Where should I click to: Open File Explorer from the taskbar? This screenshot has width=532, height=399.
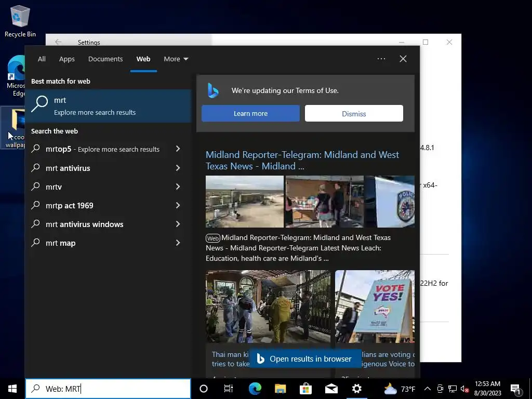coord(280,389)
